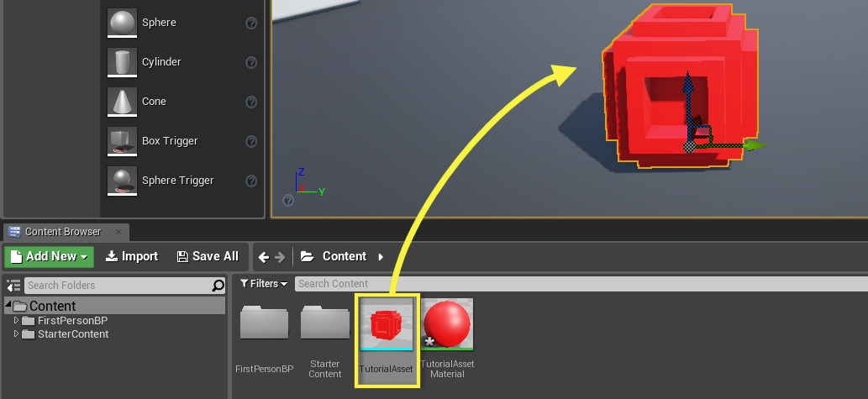Select the Cylinder shape icon

[x=122, y=62]
